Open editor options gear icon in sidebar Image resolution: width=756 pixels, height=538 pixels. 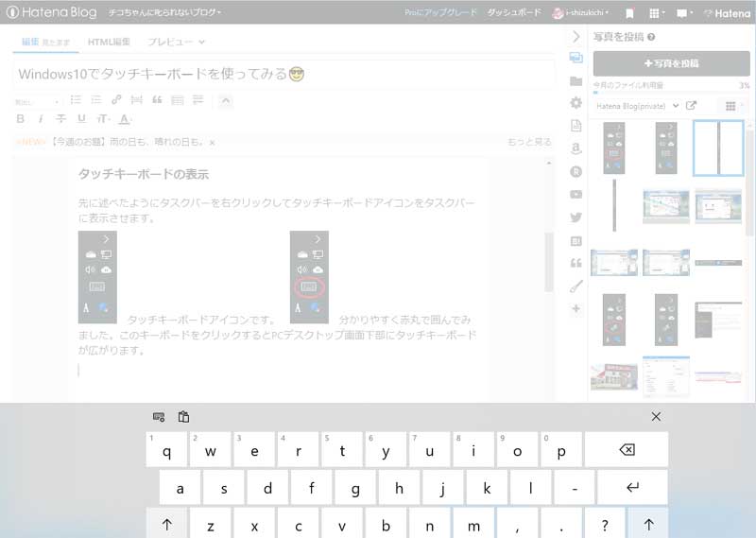pos(576,103)
